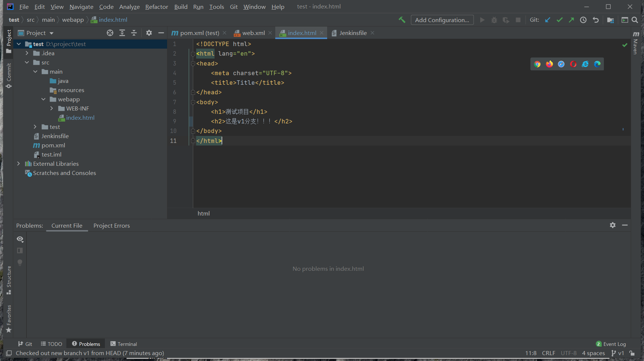This screenshot has width=644, height=361.
Task: Open the Analyze menu
Action: [130, 7]
